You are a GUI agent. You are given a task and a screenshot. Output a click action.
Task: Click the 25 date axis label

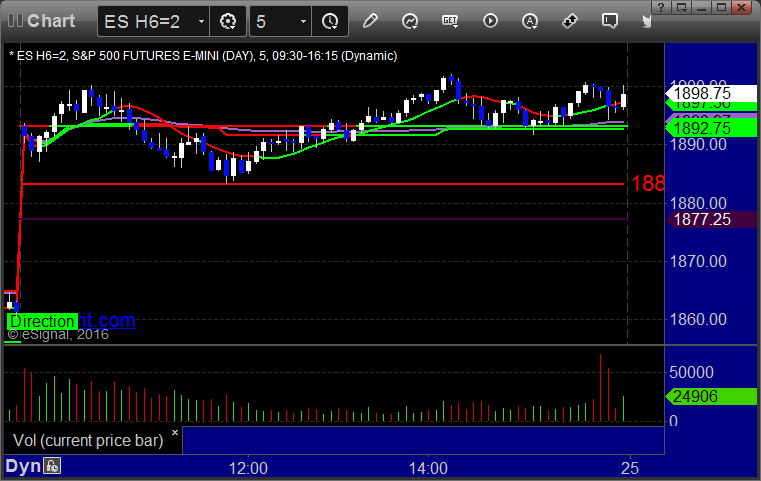coord(630,468)
